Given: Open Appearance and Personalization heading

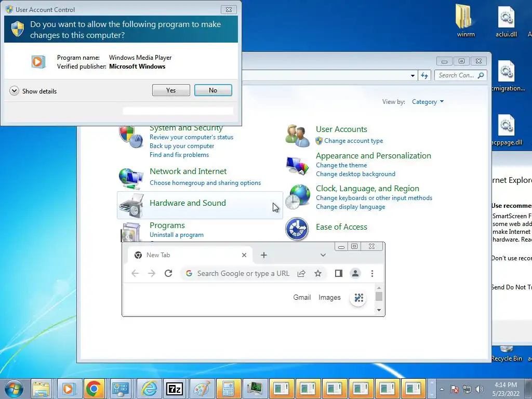Looking at the screenshot, I should pyautogui.click(x=373, y=156).
